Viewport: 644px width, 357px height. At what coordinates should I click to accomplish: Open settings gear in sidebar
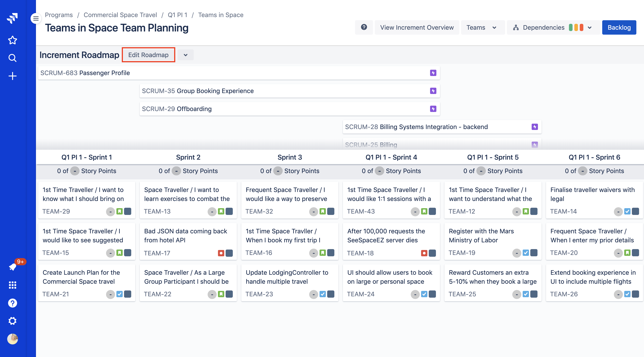(12, 321)
